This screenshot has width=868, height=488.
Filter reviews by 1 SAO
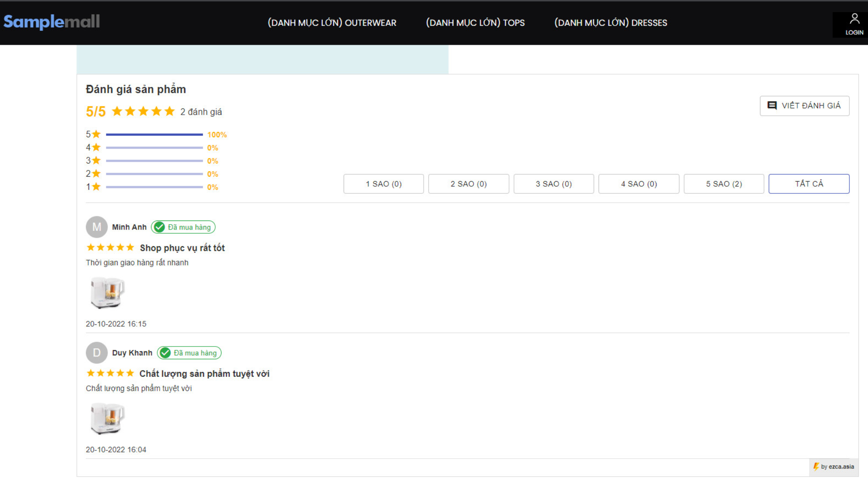(383, 184)
